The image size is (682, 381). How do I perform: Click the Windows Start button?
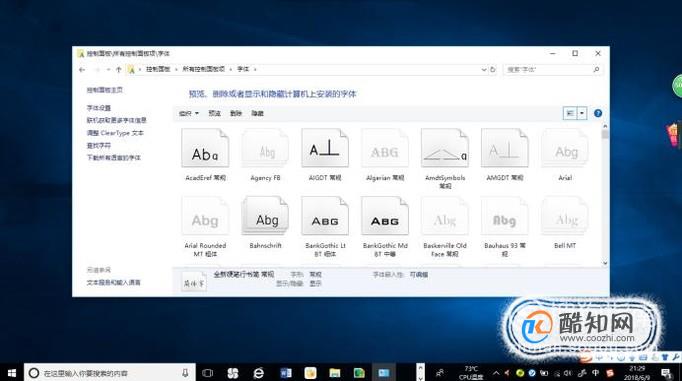[12, 373]
